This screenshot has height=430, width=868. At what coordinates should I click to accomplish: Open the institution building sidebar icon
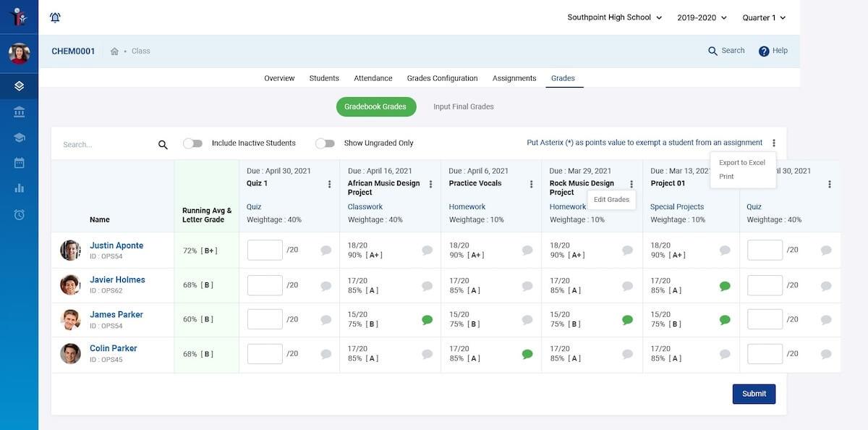coord(19,111)
